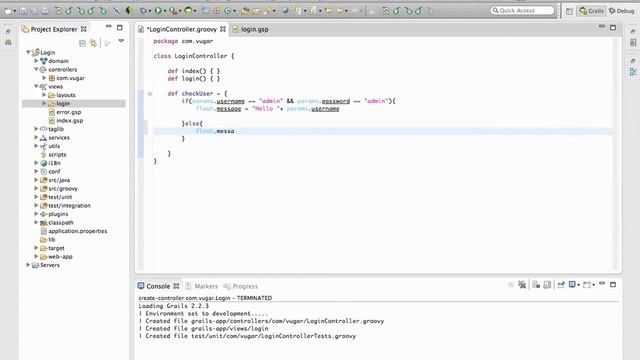
Task: Click the green Run button in the toolbar
Action: (x=158, y=11)
